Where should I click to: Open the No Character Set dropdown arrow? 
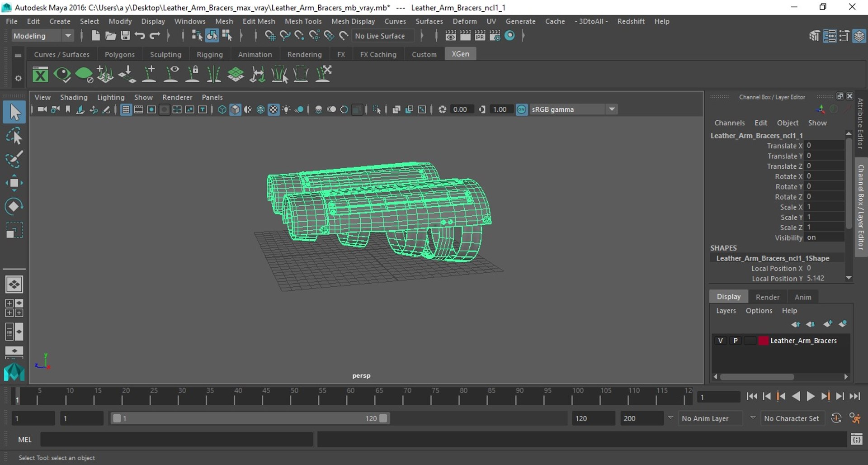[752, 418]
